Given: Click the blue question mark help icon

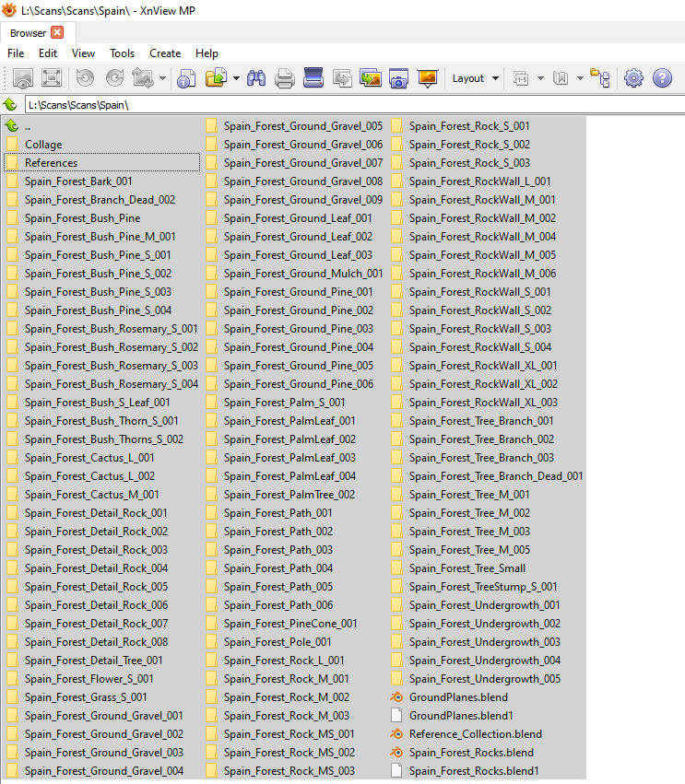Looking at the screenshot, I should click(662, 78).
